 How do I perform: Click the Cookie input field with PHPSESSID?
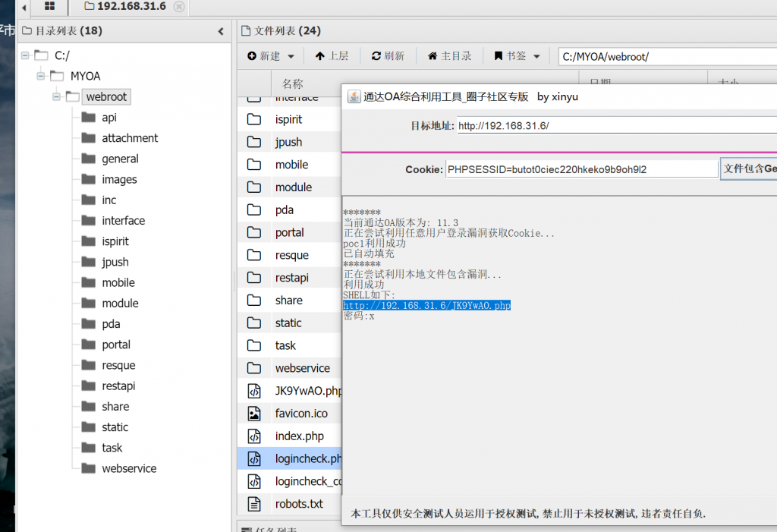click(580, 169)
